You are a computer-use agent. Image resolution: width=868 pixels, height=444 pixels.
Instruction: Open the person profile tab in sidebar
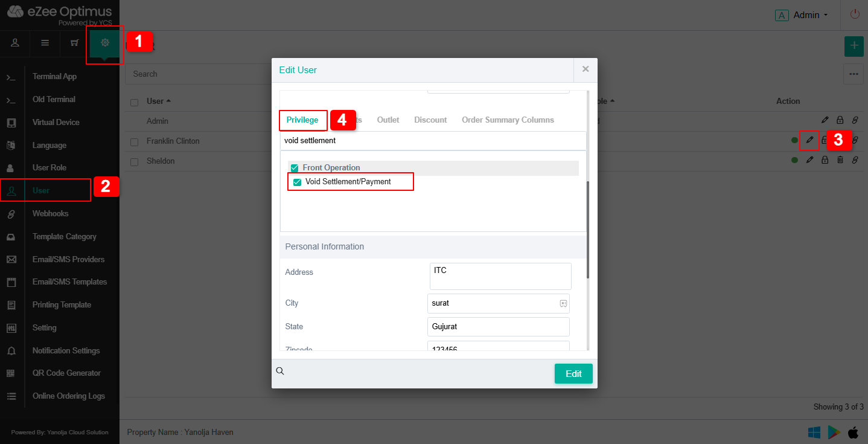pos(15,43)
